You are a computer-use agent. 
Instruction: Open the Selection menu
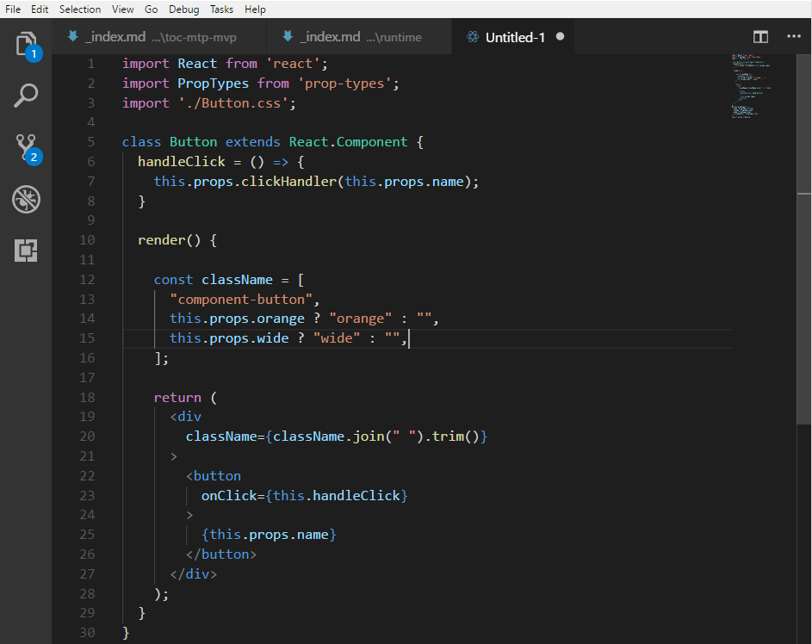[80, 9]
